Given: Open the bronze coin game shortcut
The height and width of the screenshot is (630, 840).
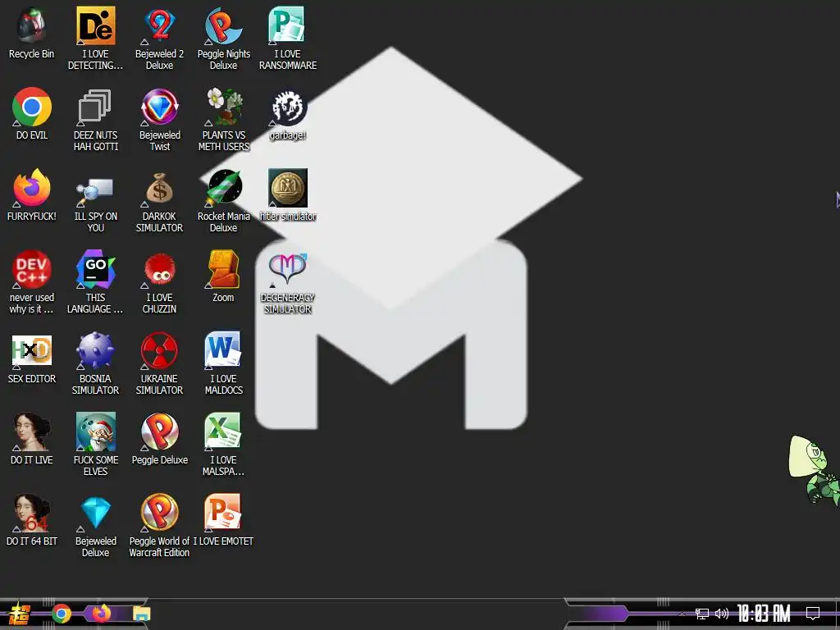Looking at the screenshot, I should click(x=288, y=188).
